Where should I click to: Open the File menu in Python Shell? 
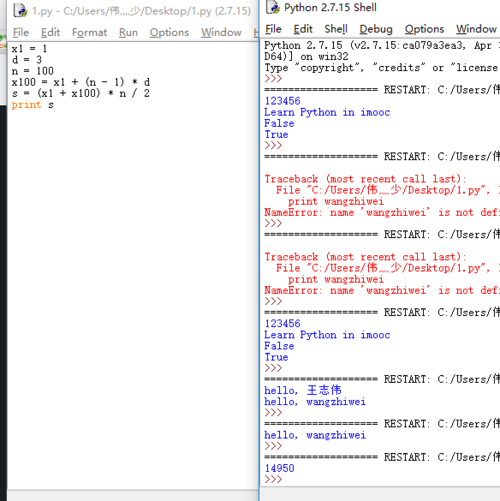point(273,29)
